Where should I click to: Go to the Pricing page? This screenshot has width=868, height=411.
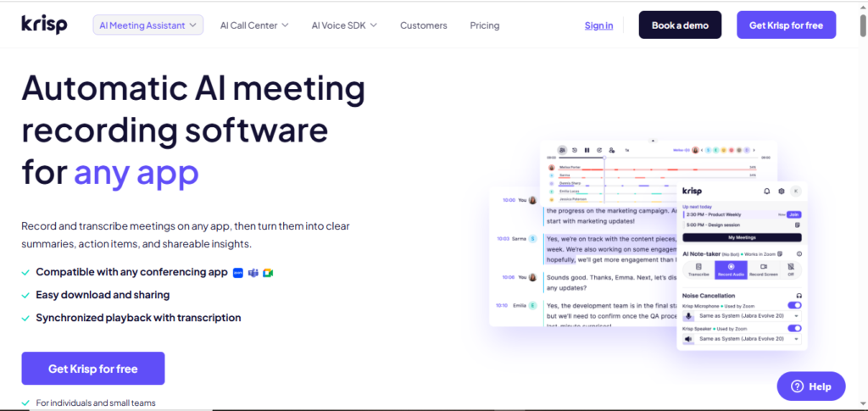tap(485, 25)
